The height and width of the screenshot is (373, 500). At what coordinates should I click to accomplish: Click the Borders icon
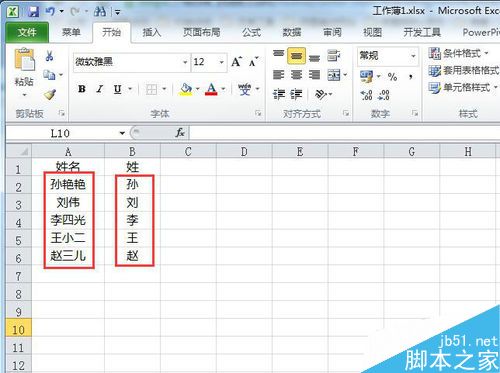pyautogui.click(x=151, y=89)
